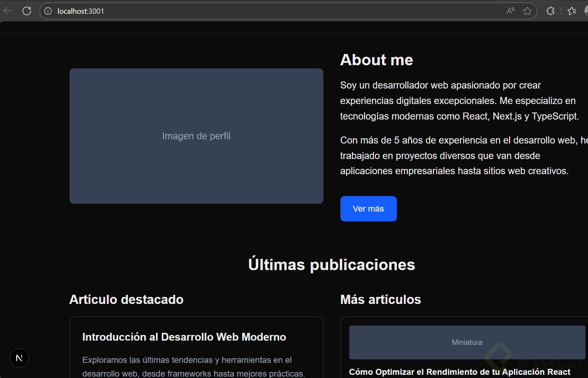Open the Introducción al Desarrollo Web Moderno article

[x=184, y=337]
